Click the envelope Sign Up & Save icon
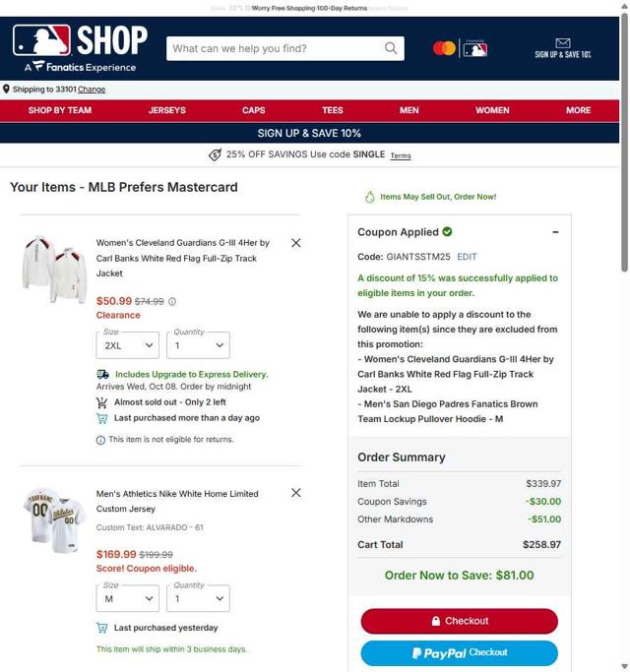Image resolution: width=630 pixels, height=672 pixels. (x=563, y=43)
